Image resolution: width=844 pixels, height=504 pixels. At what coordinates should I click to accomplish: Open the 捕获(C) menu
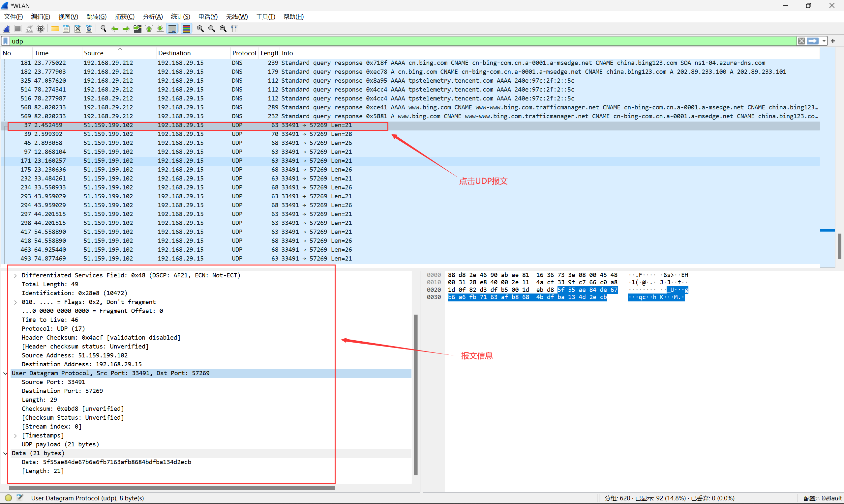(125, 17)
